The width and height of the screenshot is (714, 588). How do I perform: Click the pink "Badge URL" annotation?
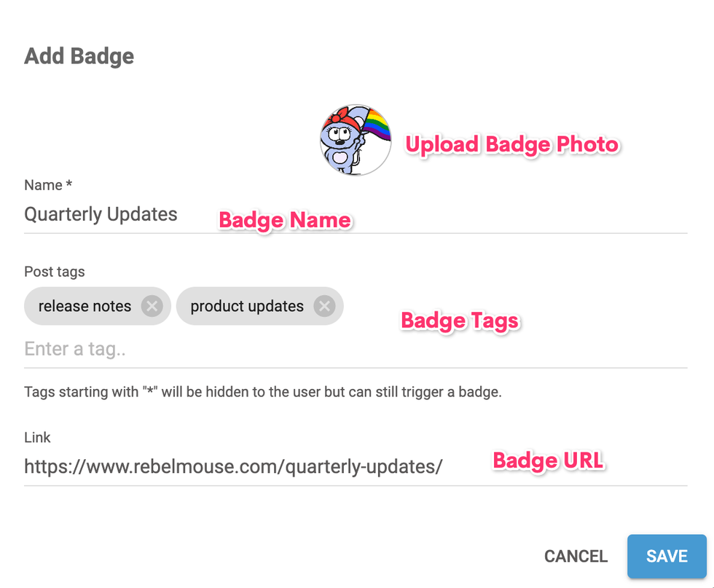tap(548, 460)
